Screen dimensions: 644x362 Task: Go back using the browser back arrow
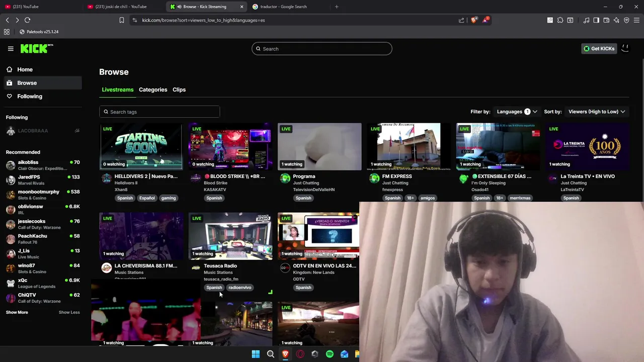pyautogui.click(x=7, y=20)
